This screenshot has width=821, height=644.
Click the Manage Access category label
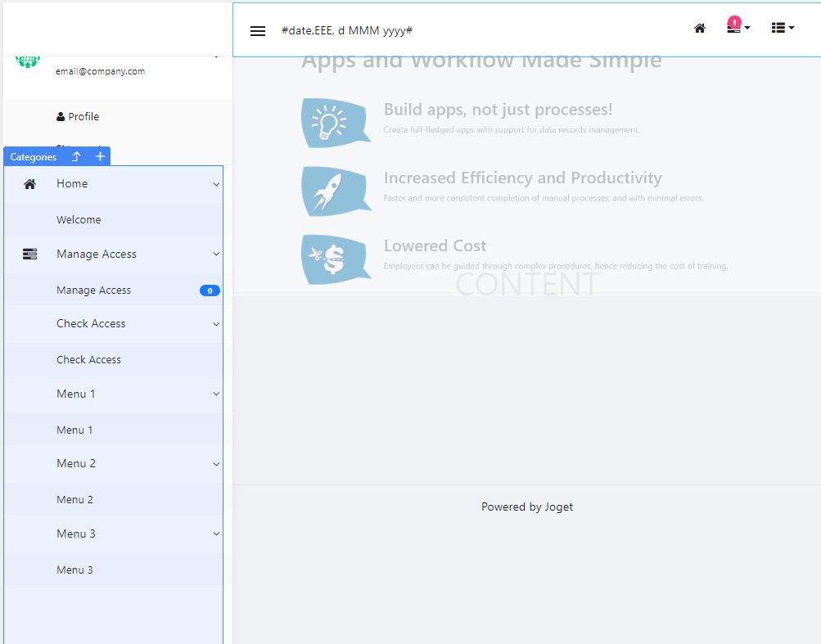pos(97,254)
